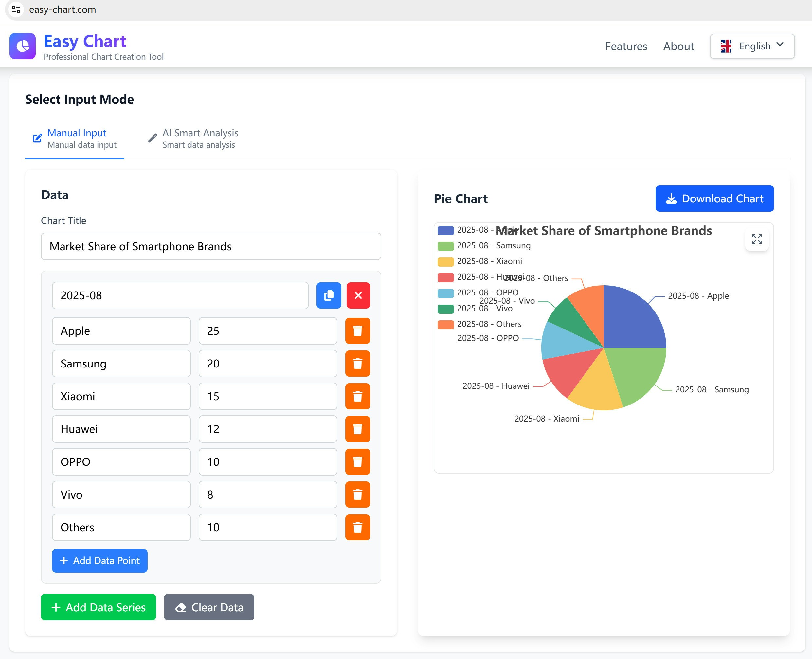Edit the OPPO label field
This screenshot has width=812, height=659.
point(121,461)
